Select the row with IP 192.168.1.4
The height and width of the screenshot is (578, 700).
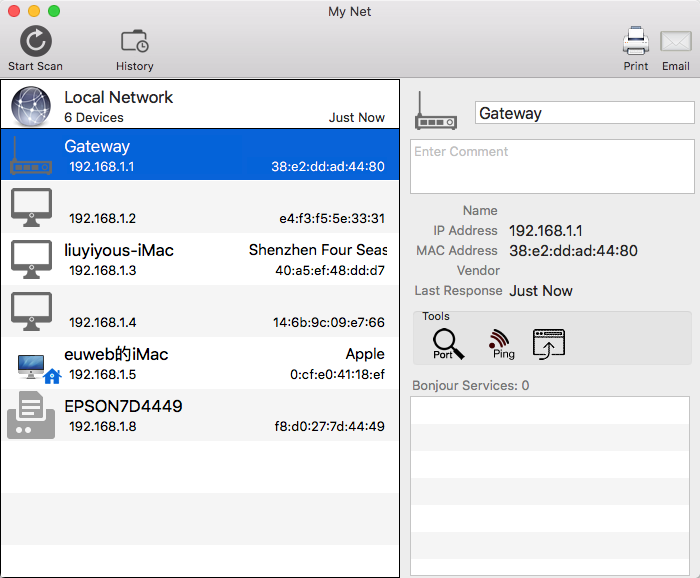point(200,311)
